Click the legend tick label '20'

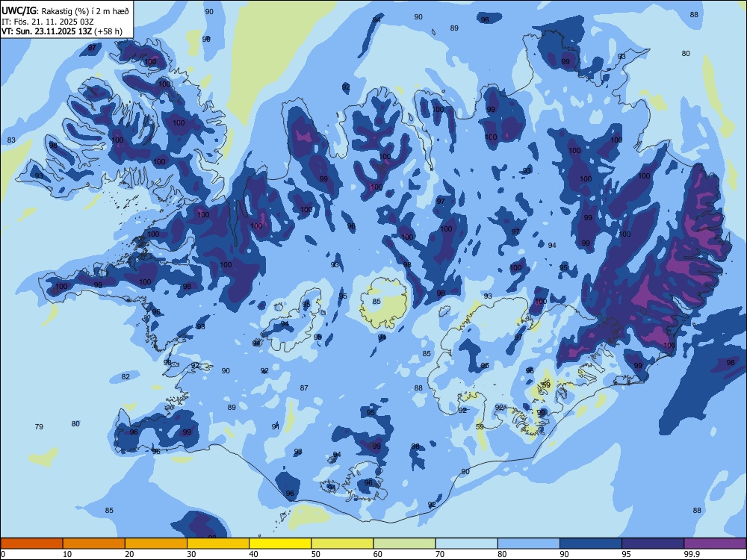[x=129, y=554]
